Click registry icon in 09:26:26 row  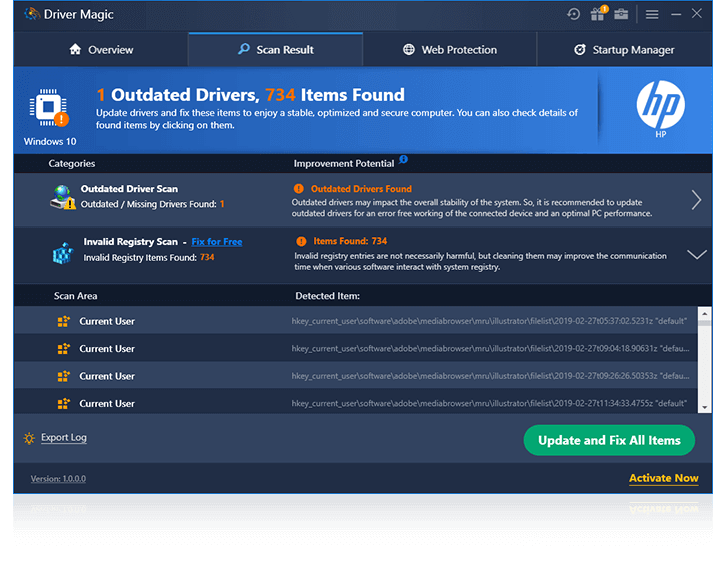(x=64, y=375)
